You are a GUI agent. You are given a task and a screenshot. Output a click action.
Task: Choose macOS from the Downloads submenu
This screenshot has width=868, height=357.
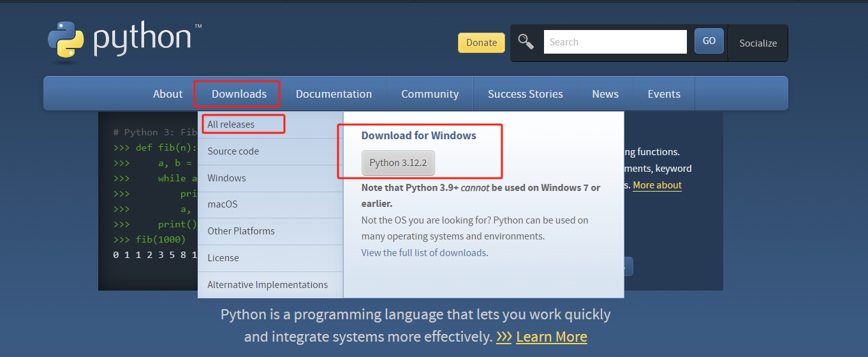coord(223,204)
